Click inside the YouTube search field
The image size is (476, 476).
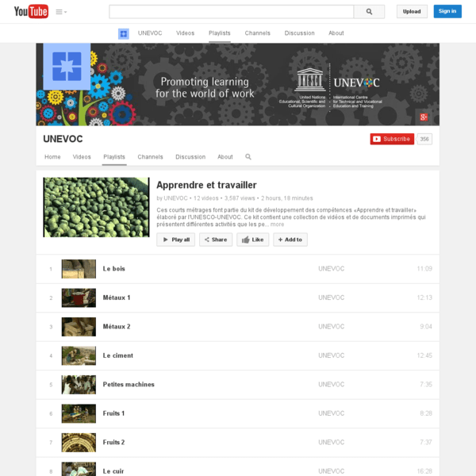(230, 12)
